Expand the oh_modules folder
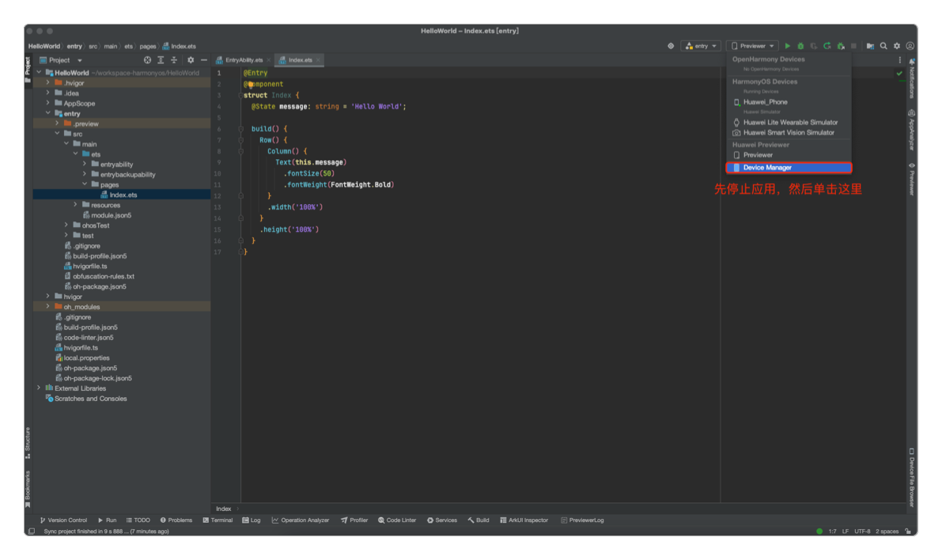The image size is (942, 560). pos(48,306)
